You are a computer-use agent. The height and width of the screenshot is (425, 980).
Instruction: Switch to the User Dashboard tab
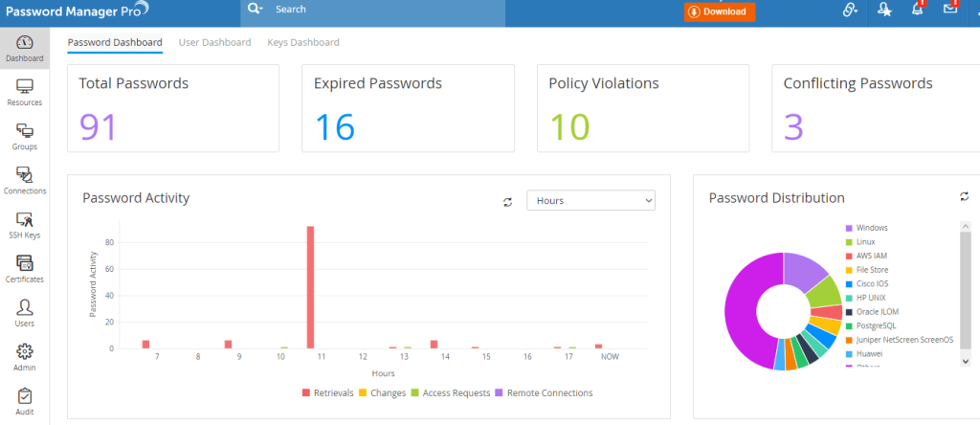(214, 42)
